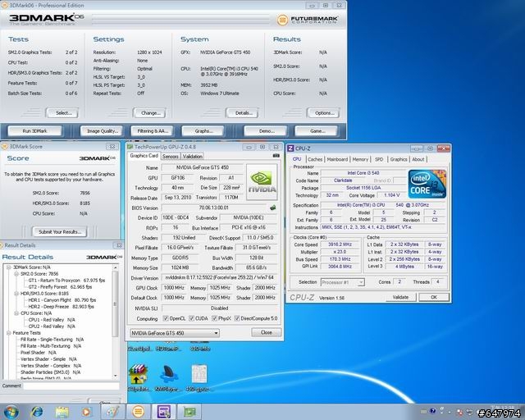This screenshot has height=420, width=525.
Task: Click the Graphs... button
Action: coord(203,131)
